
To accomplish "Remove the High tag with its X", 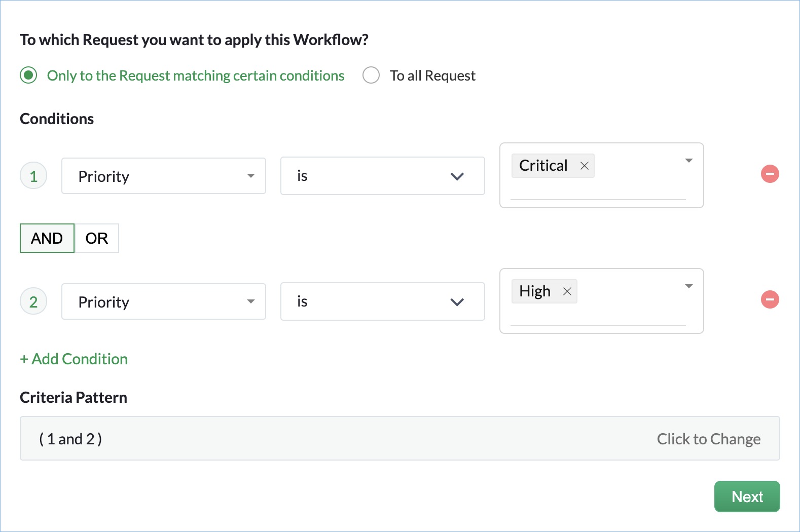I will (567, 291).
